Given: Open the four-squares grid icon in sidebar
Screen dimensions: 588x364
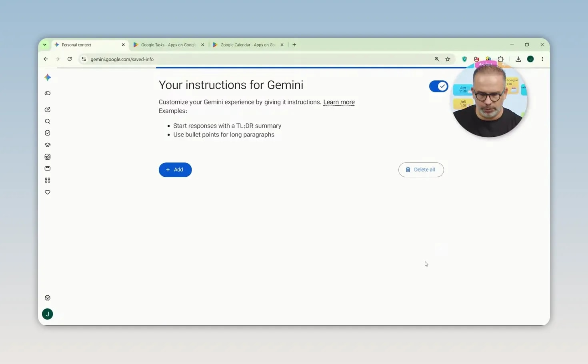Looking at the screenshot, I should (48, 180).
